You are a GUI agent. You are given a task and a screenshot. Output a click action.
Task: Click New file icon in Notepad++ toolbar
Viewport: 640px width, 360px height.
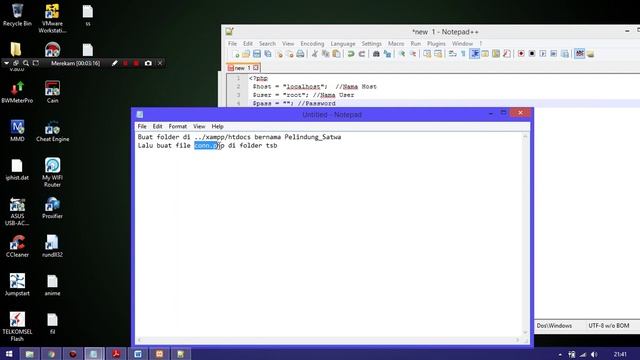[236, 54]
